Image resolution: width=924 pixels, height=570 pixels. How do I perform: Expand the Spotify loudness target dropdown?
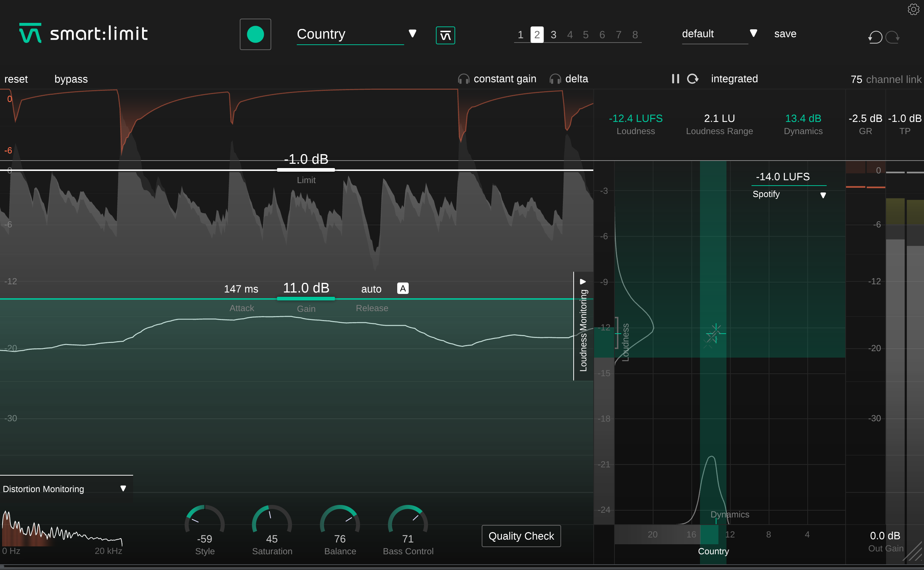(x=823, y=195)
